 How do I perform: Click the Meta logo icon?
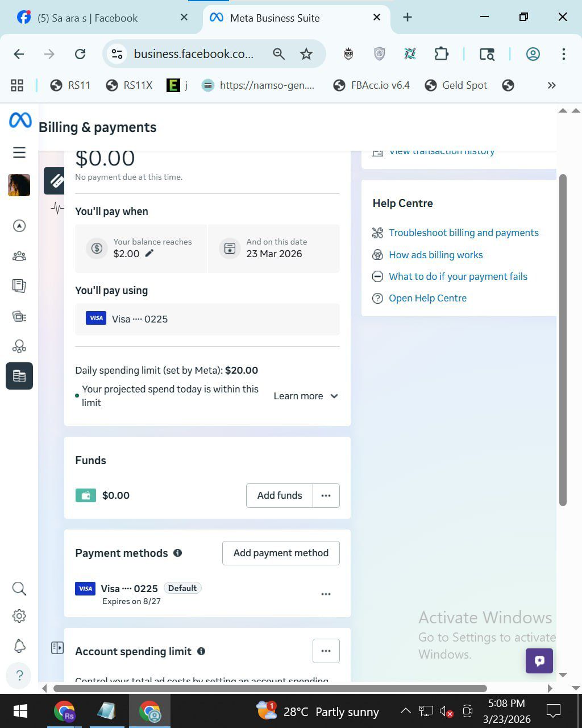pos(20,121)
